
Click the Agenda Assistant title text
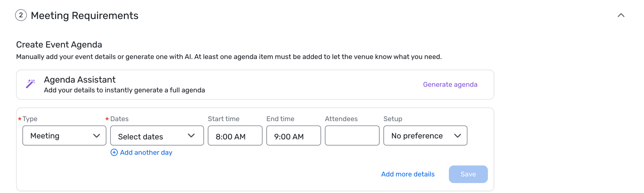coord(80,80)
